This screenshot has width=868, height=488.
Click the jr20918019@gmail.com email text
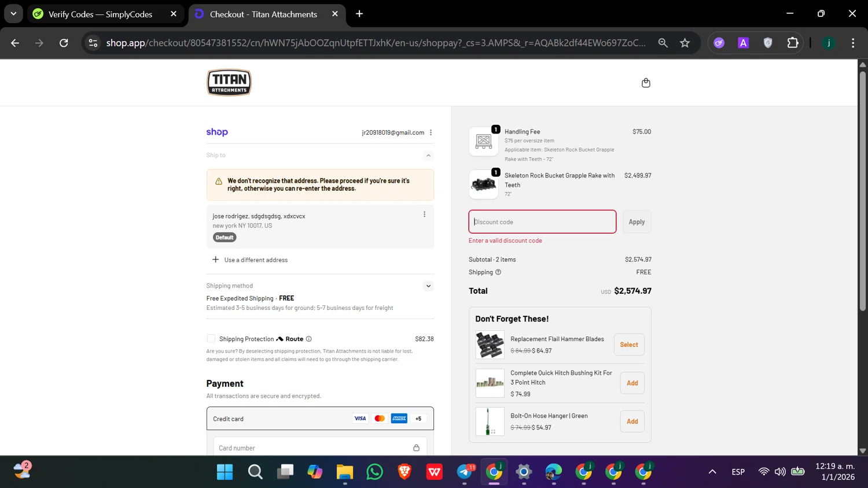[393, 132]
